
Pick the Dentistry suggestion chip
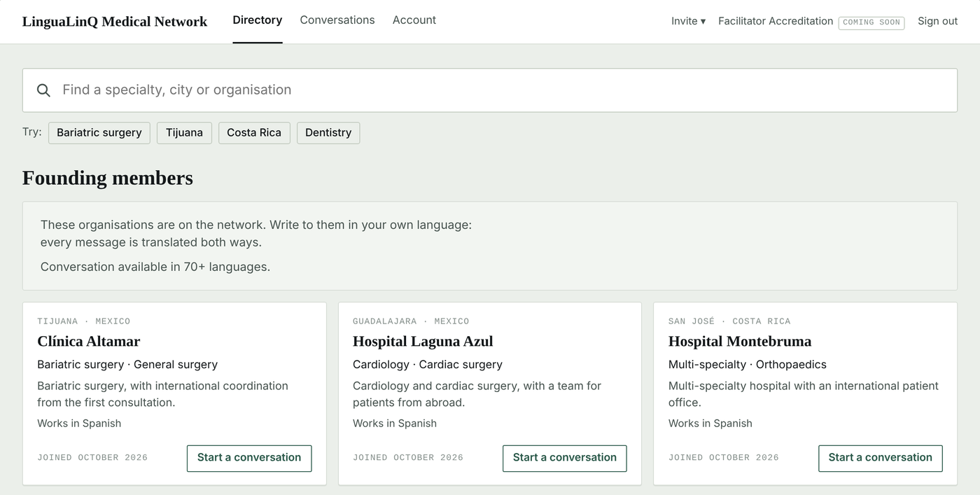(x=328, y=133)
